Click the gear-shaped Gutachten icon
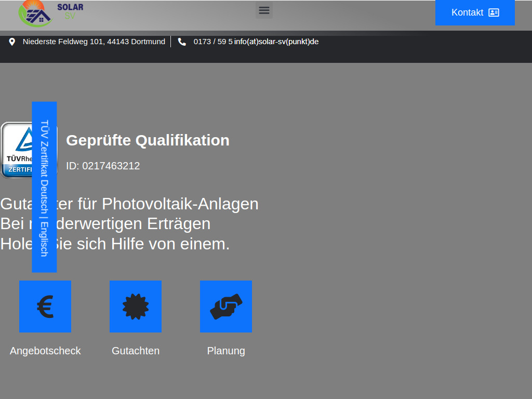Screen dimensions: 532x399 point(136,307)
